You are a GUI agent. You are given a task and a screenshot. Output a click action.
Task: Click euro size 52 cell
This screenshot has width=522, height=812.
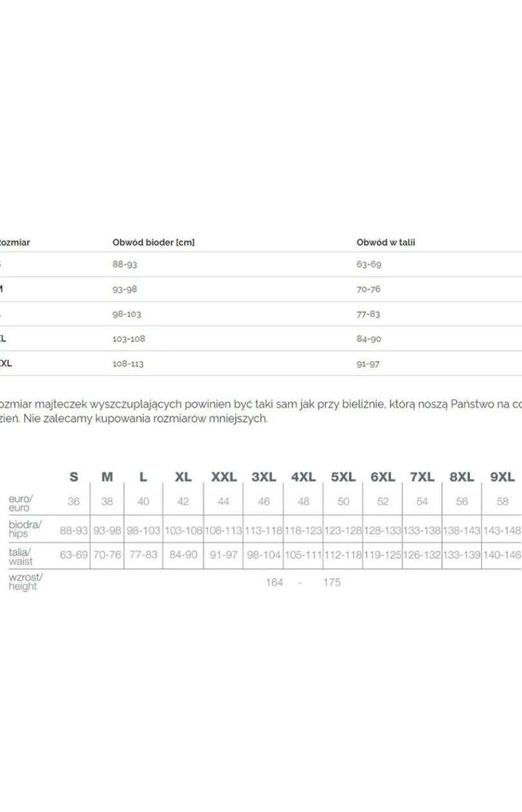(383, 501)
